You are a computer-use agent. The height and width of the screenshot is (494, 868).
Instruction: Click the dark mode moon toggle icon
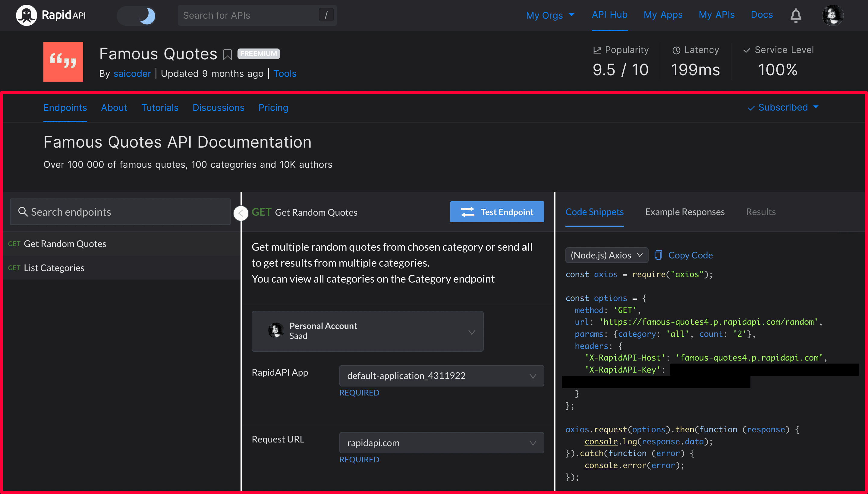tap(148, 15)
